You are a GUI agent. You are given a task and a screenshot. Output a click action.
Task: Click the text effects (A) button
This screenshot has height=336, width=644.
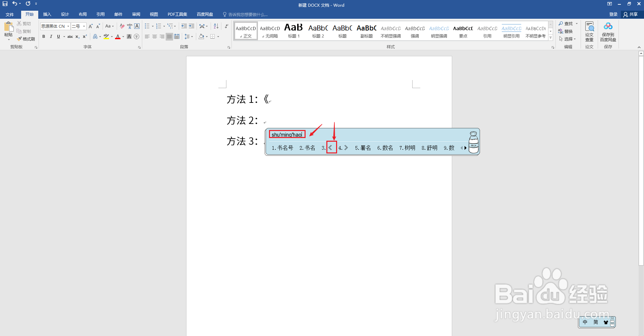pyautogui.click(x=95, y=37)
